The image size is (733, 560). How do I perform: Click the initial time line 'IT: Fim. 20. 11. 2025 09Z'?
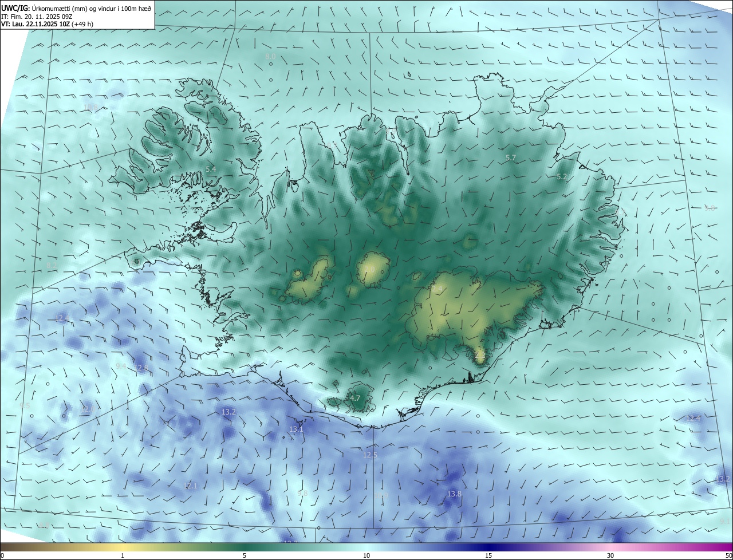(x=37, y=16)
